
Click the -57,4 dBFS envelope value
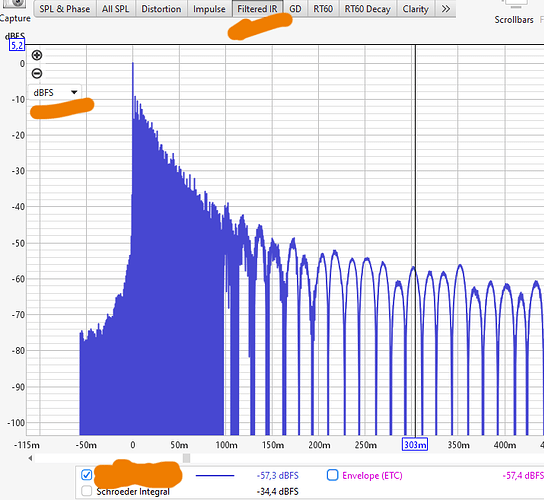click(x=523, y=475)
